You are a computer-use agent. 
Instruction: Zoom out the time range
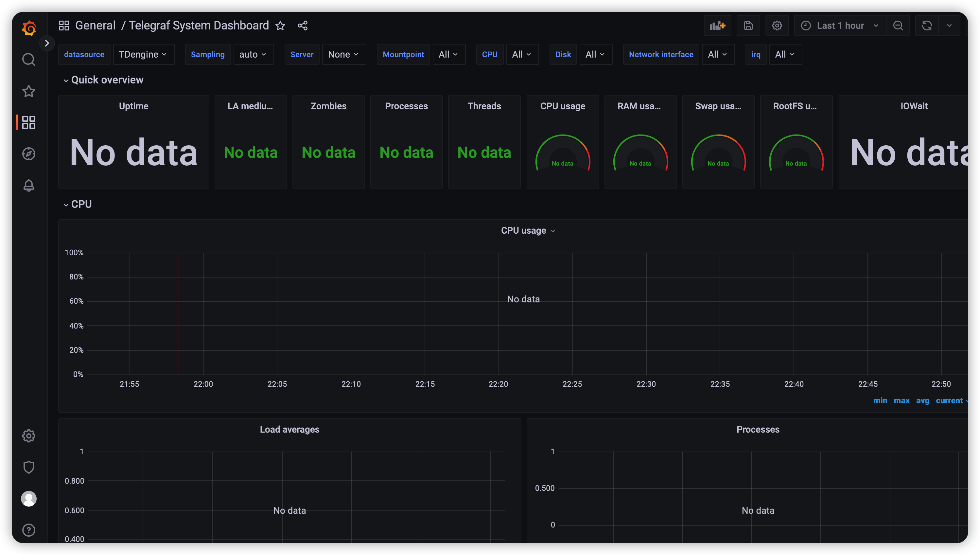pos(899,25)
